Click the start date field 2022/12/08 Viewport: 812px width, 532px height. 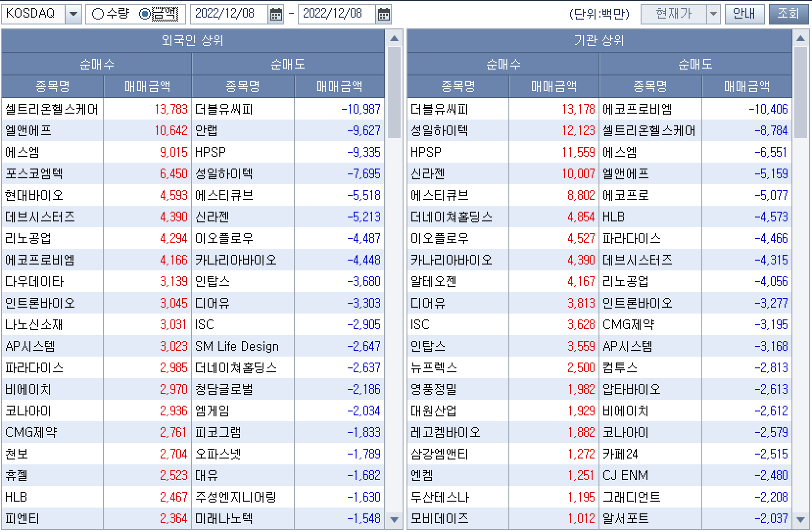[x=229, y=14]
